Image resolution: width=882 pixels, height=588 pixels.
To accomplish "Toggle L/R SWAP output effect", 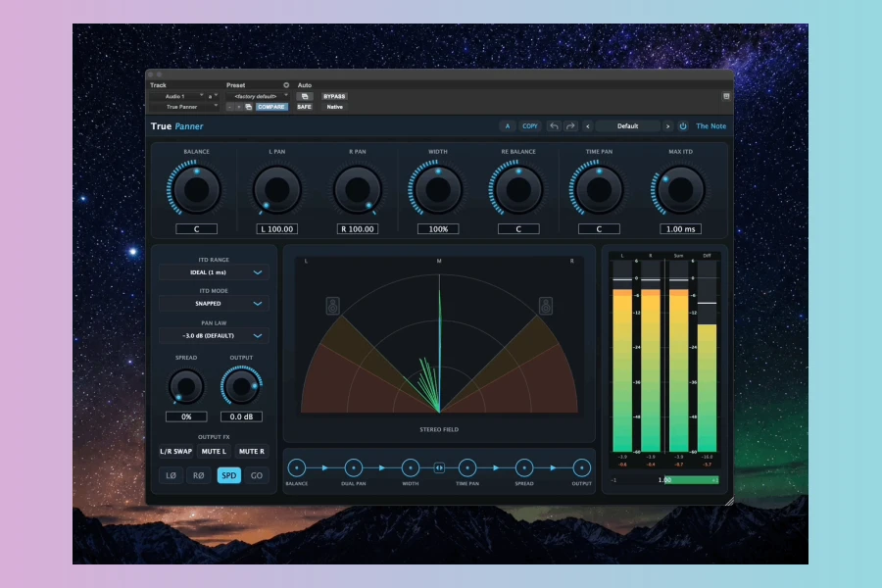I will [x=176, y=451].
